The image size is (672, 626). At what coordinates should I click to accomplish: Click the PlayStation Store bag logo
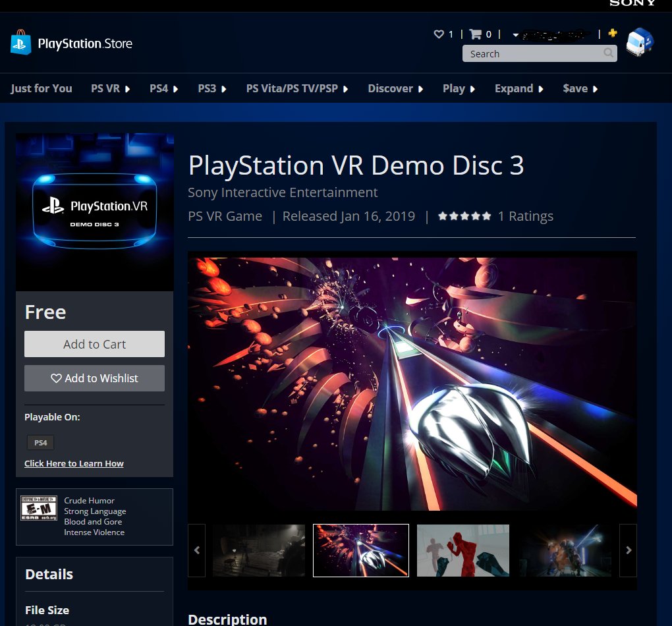pyautogui.click(x=20, y=42)
